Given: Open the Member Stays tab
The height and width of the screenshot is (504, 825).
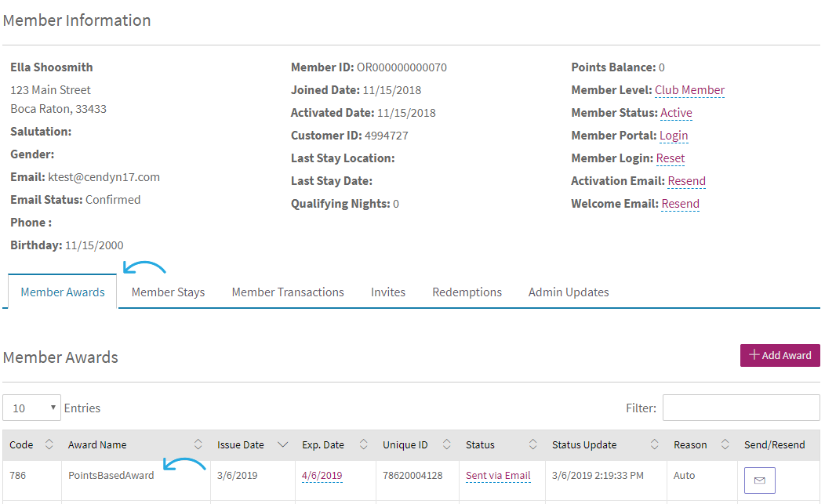Looking at the screenshot, I should 168,292.
